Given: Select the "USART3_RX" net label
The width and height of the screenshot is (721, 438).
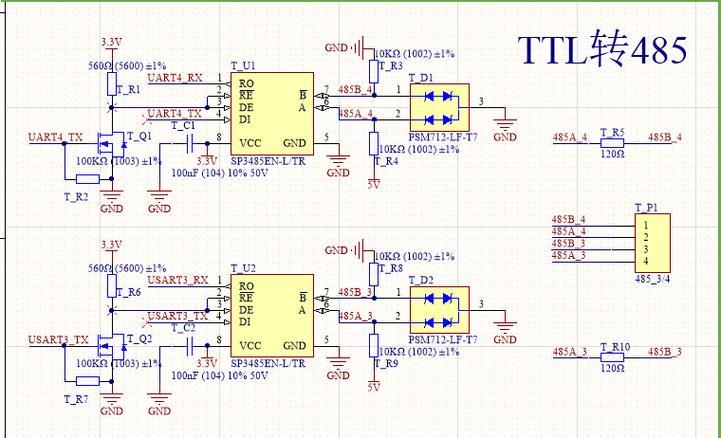Looking at the screenshot, I should click(x=178, y=279).
